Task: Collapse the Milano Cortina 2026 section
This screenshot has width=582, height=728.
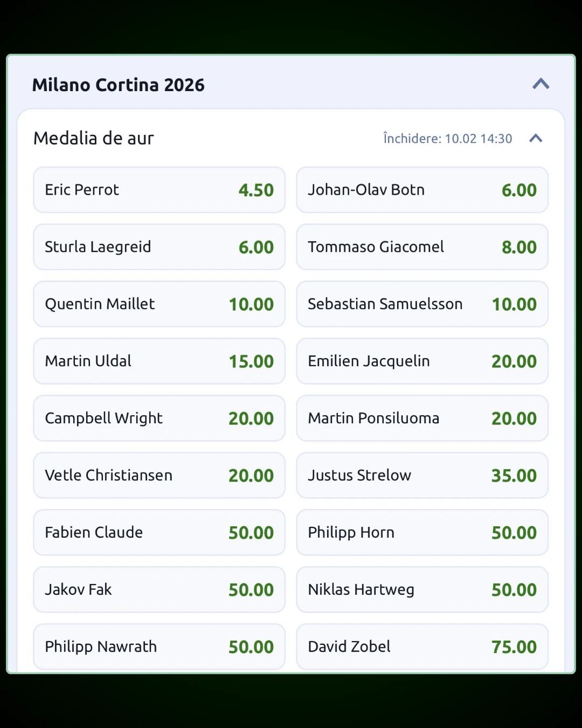Action: pyautogui.click(x=541, y=84)
